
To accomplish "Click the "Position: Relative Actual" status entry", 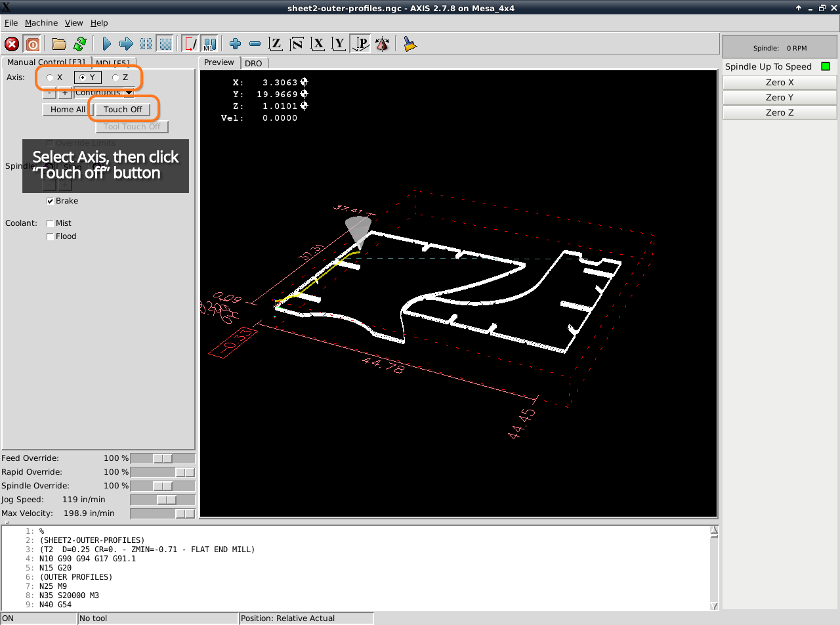I will click(x=306, y=618).
